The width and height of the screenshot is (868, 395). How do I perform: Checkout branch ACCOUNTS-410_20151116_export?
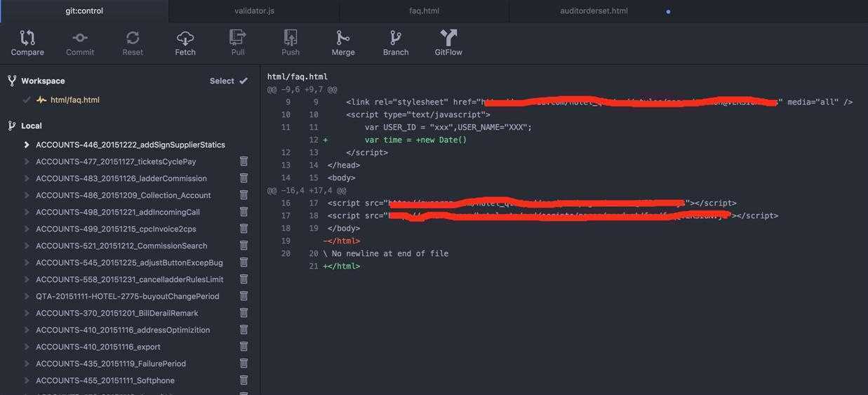click(98, 347)
